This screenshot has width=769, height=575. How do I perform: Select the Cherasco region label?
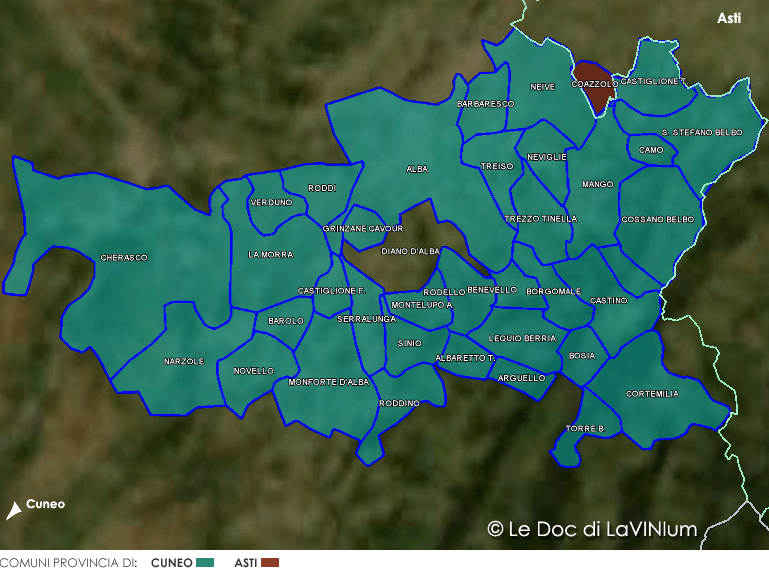click(123, 258)
